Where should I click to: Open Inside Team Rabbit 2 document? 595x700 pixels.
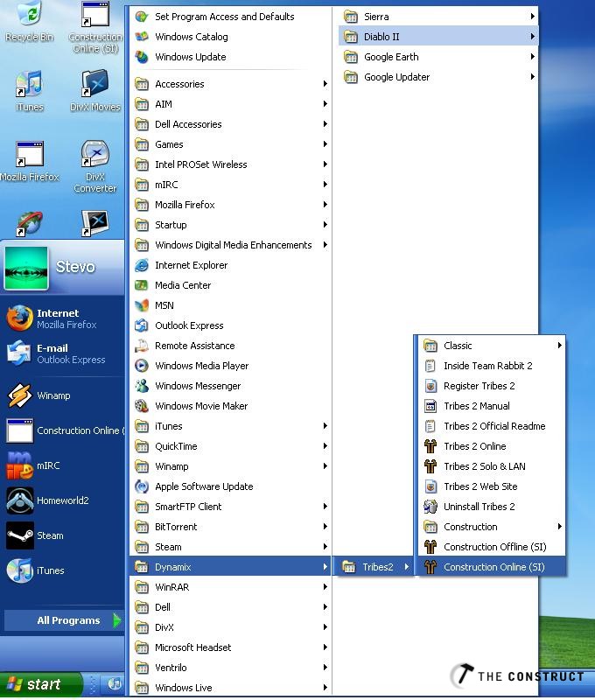(x=492, y=366)
